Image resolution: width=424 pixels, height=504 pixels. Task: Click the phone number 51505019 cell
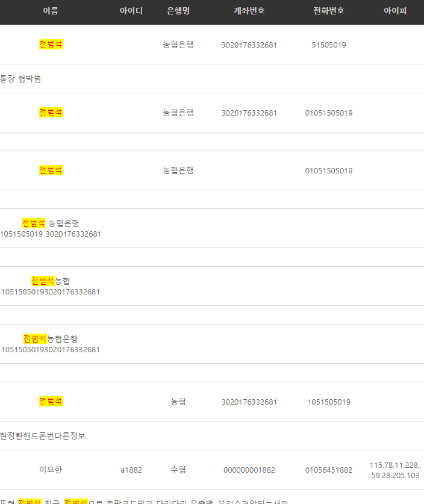[328, 45]
